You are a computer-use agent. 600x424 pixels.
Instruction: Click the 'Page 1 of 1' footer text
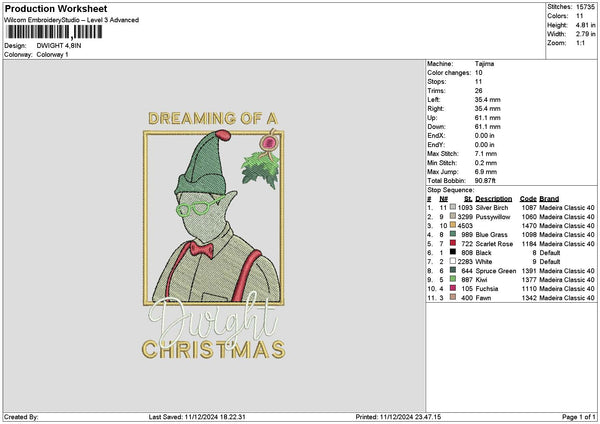click(579, 417)
